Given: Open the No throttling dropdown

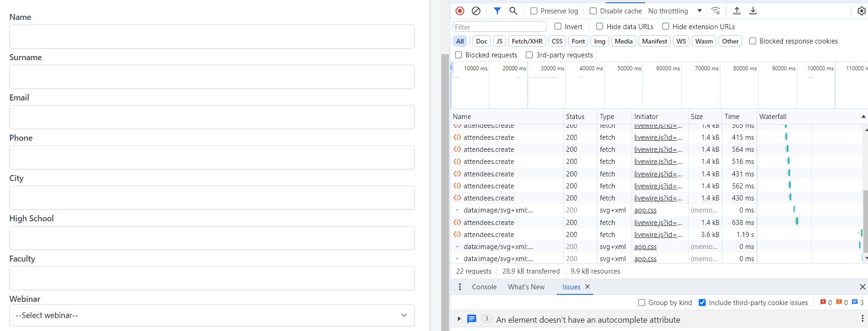Looking at the screenshot, I should [x=675, y=11].
